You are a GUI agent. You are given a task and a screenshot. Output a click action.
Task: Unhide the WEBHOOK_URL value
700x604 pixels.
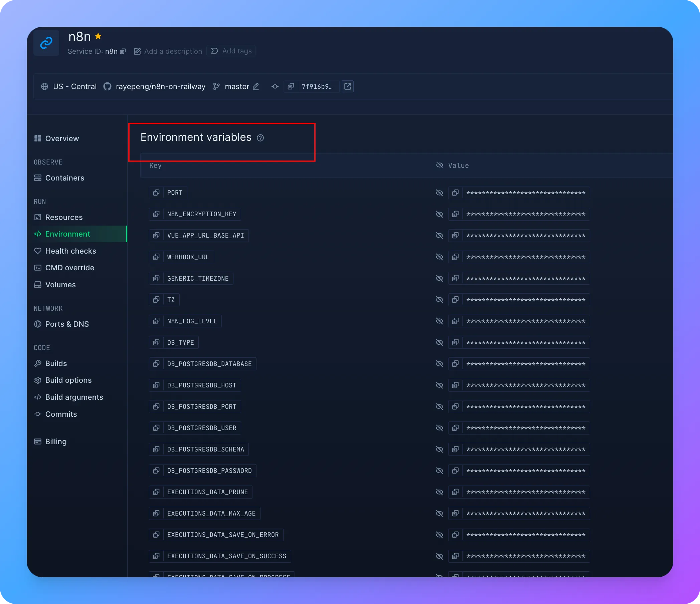(439, 257)
